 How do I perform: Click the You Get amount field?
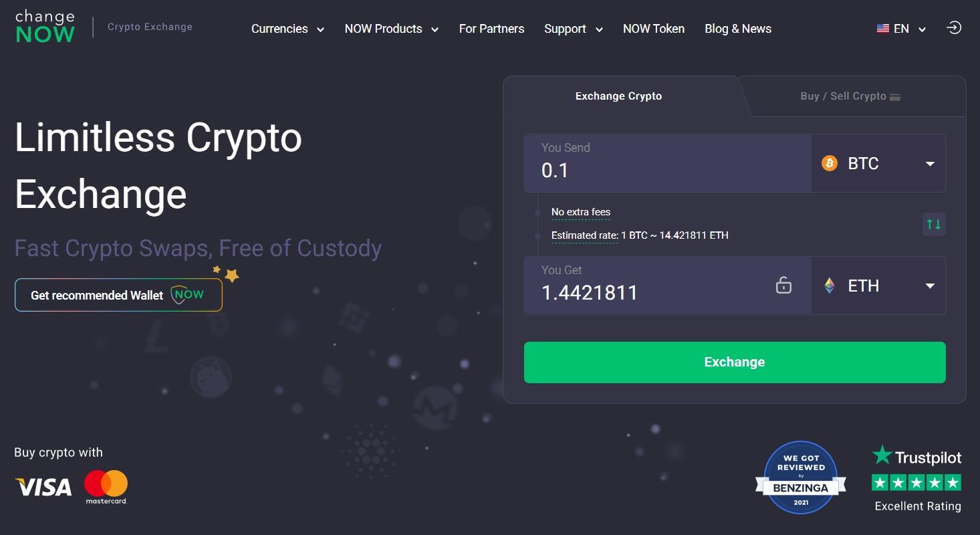pos(668,286)
